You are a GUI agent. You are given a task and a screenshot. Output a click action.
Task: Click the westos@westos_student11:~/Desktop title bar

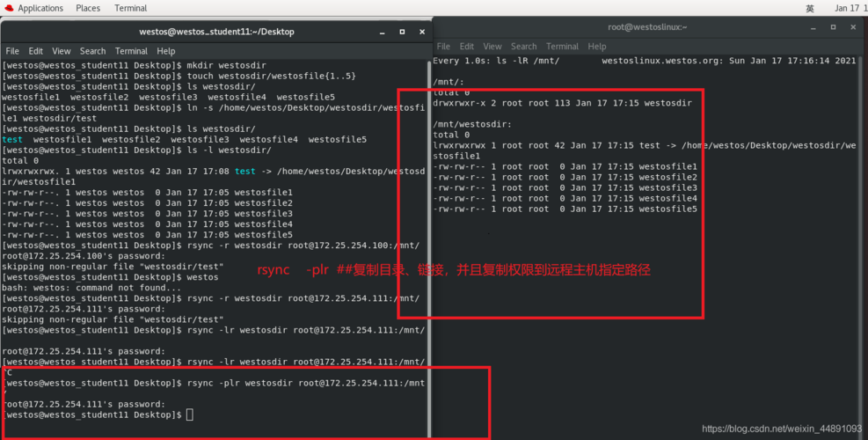(216, 33)
